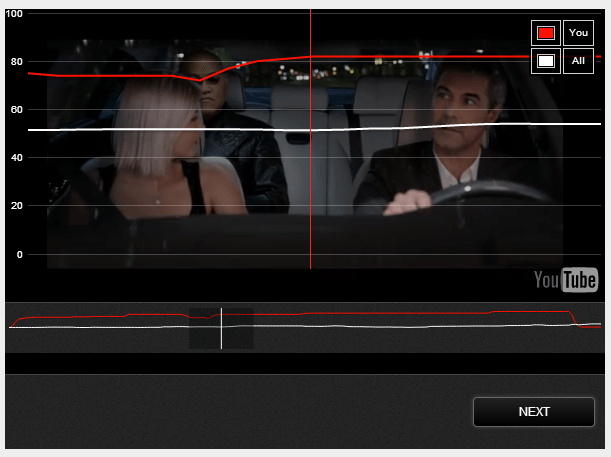The image size is (611, 457).
Task: Click the 20 axis label
Action: click(x=16, y=205)
